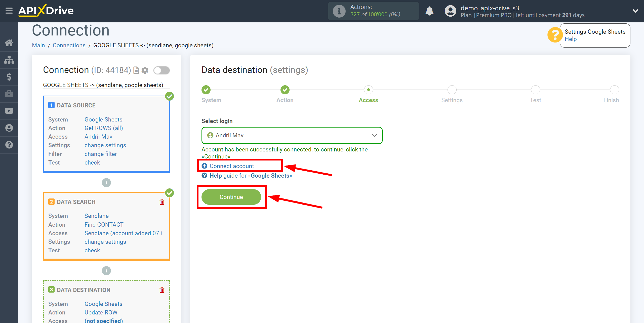The image size is (644, 323).
Task: Click Find CONTACT action link
Action: pyautogui.click(x=104, y=225)
